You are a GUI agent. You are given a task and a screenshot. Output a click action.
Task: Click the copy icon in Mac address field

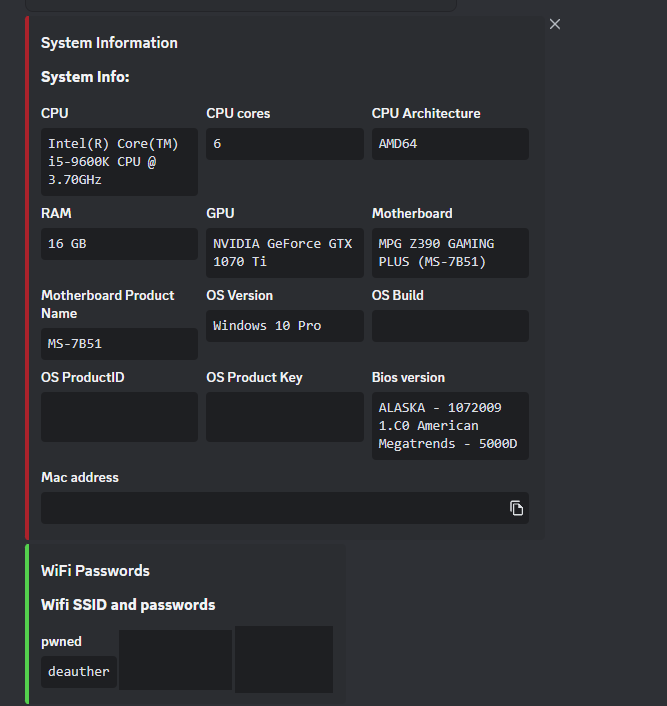tap(516, 508)
